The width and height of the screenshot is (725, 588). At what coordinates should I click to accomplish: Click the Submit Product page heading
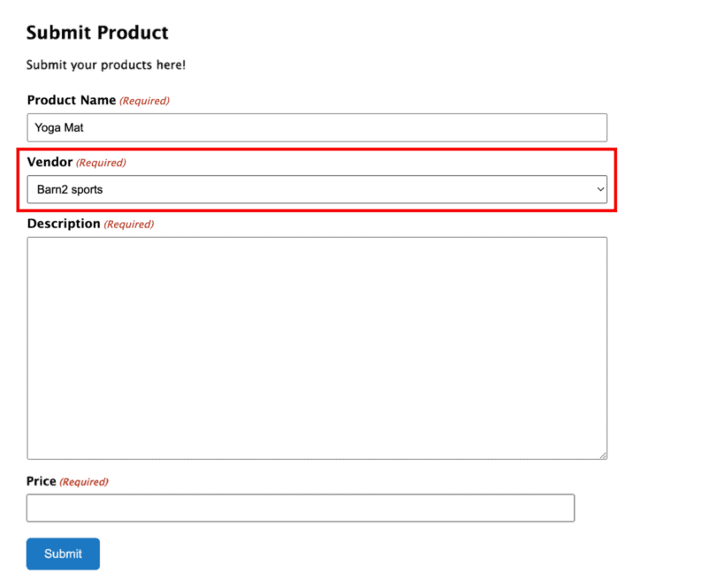97,33
